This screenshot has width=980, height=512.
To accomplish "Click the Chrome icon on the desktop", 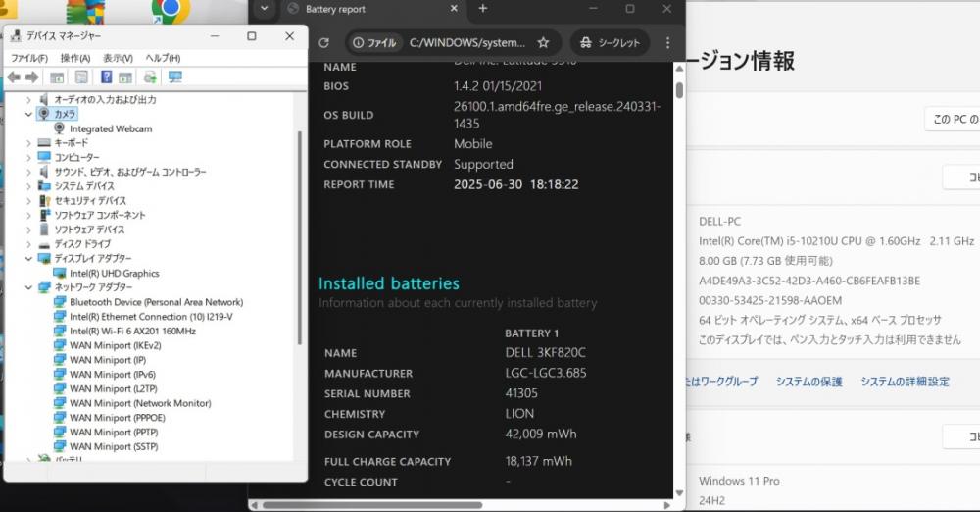I will (x=170, y=10).
